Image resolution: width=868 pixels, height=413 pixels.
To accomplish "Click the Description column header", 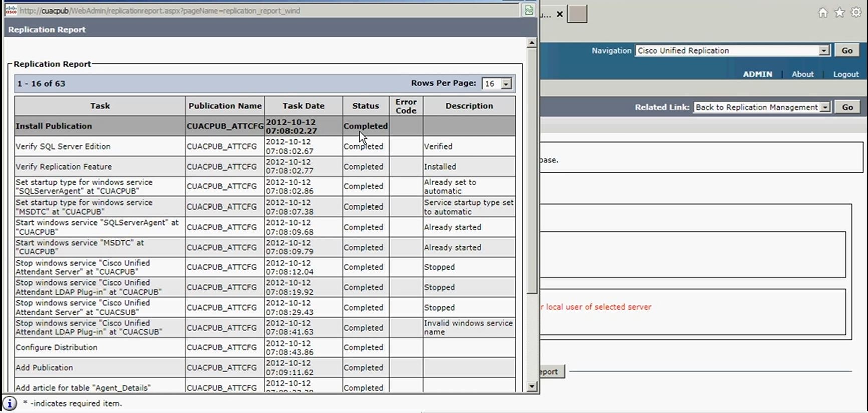I will coord(469,106).
